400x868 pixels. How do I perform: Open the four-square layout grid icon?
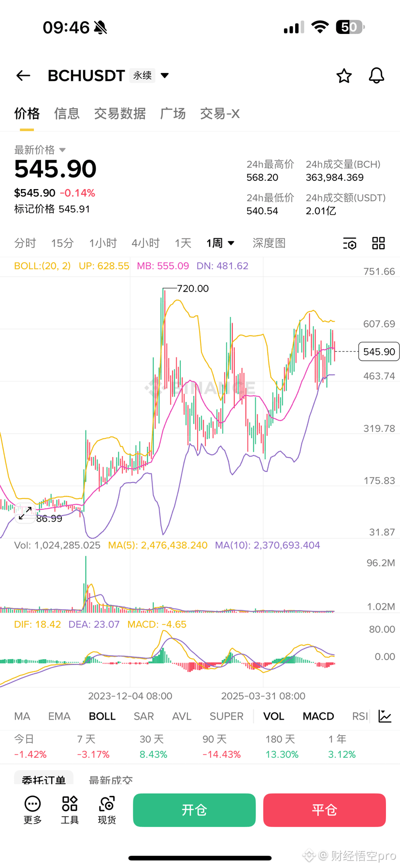[378, 243]
